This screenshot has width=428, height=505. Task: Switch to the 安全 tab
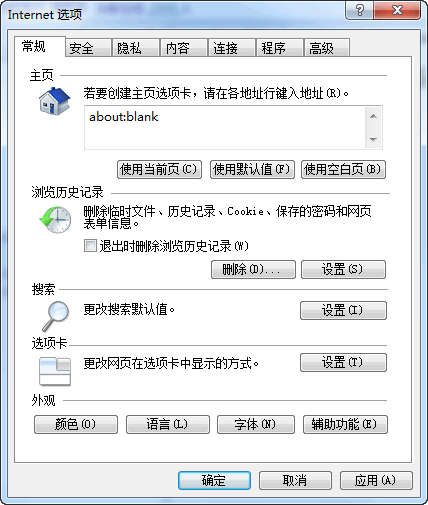point(88,48)
